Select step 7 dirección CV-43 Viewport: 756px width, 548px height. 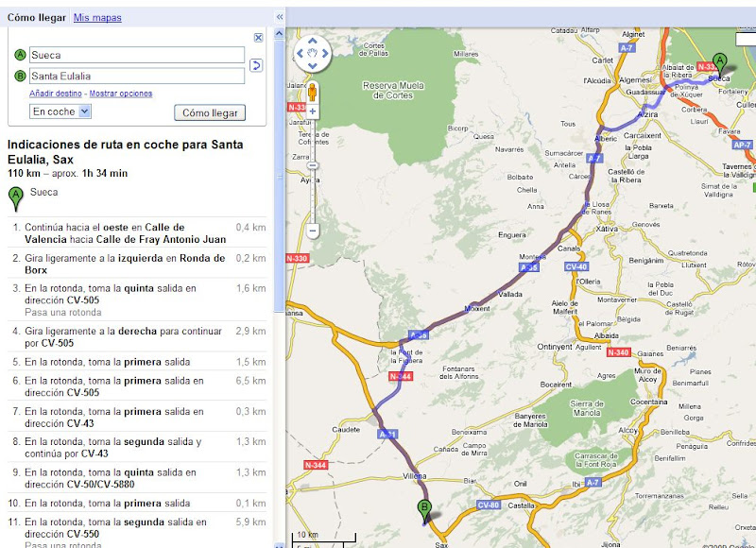click(x=137, y=418)
